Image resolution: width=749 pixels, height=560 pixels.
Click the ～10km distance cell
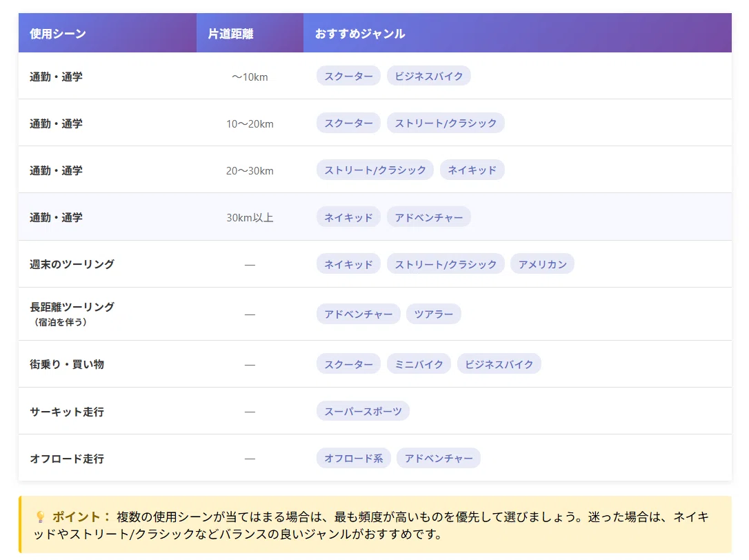pyautogui.click(x=250, y=77)
